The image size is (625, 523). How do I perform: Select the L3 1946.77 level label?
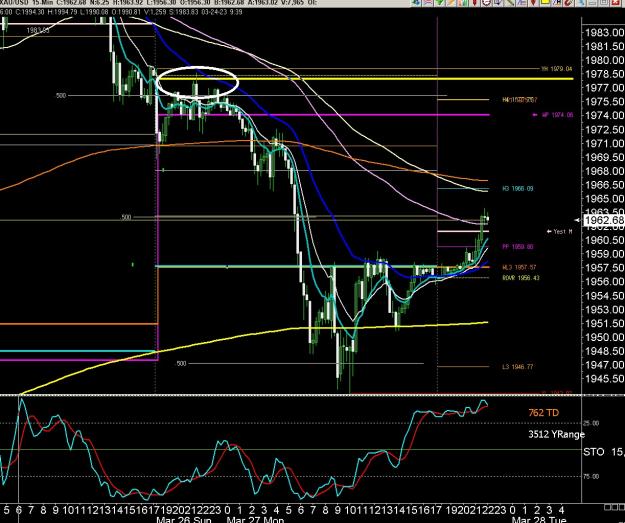(518, 366)
